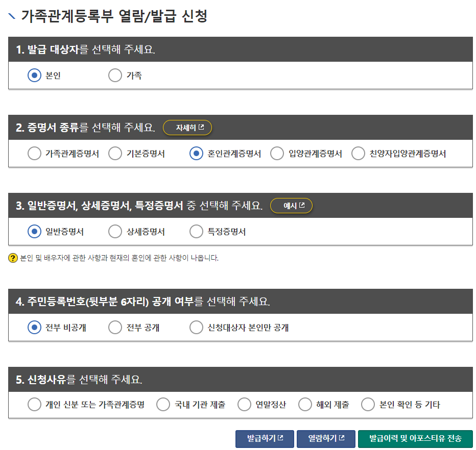
Task: Select 가족 as the issuance target
Action: [115, 75]
